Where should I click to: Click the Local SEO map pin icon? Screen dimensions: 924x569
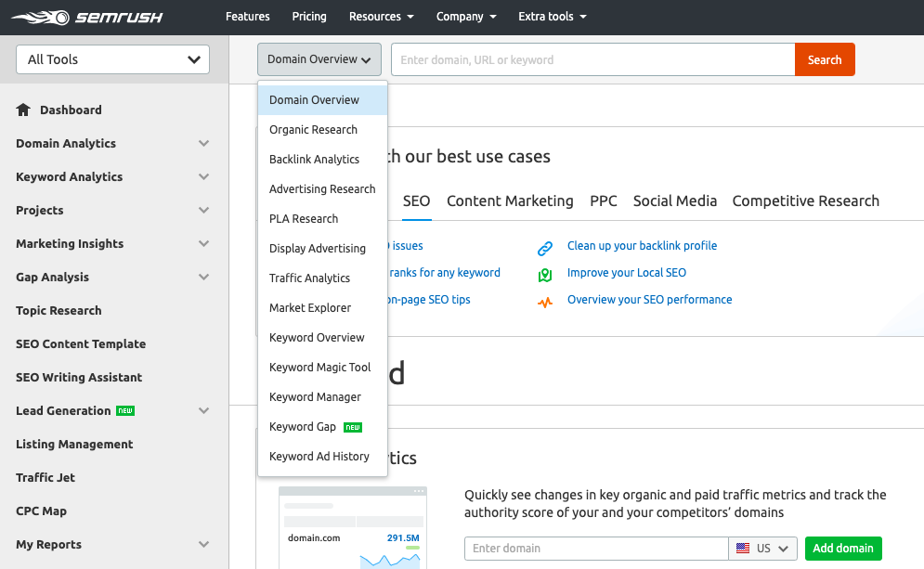coord(545,275)
